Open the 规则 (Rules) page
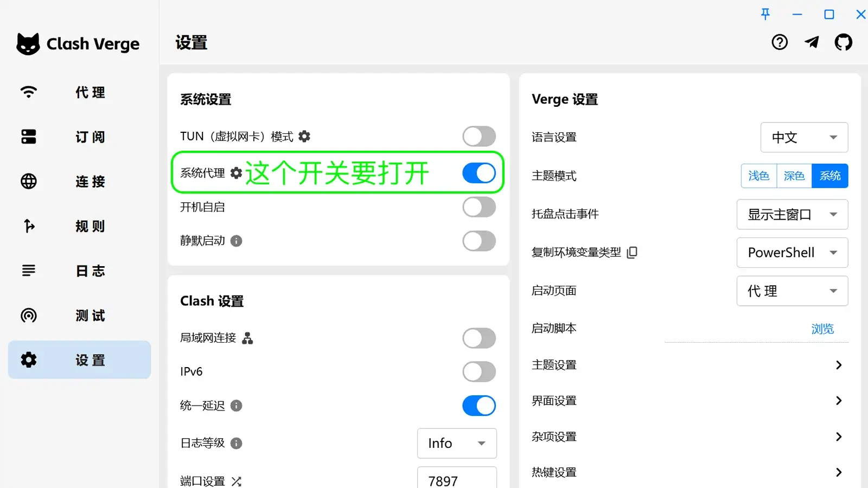The height and width of the screenshot is (488, 868). pos(79,226)
